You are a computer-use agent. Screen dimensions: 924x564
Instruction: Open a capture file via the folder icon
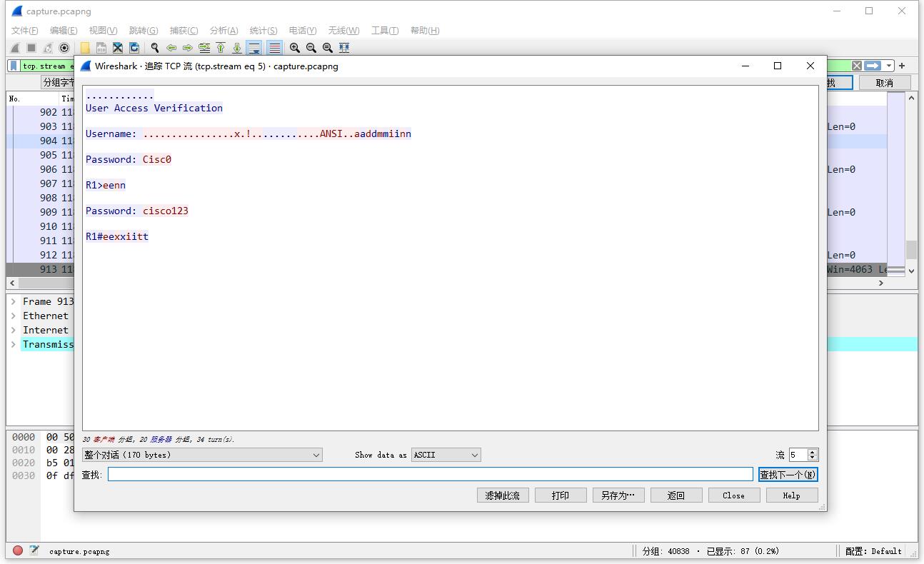click(85, 48)
